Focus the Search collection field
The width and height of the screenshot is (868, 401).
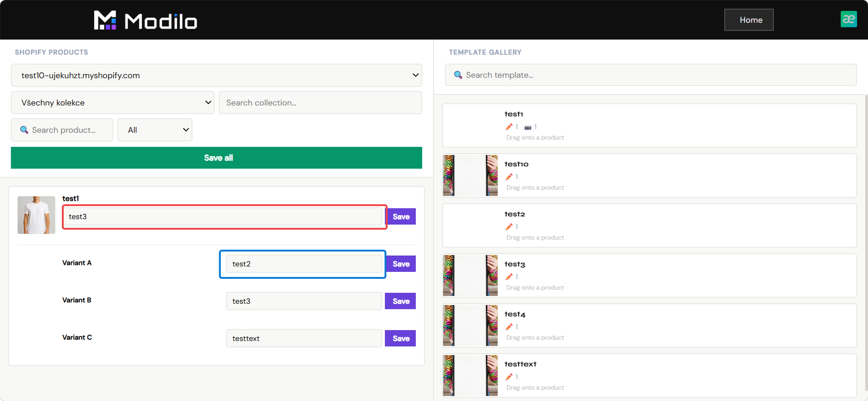click(320, 103)
